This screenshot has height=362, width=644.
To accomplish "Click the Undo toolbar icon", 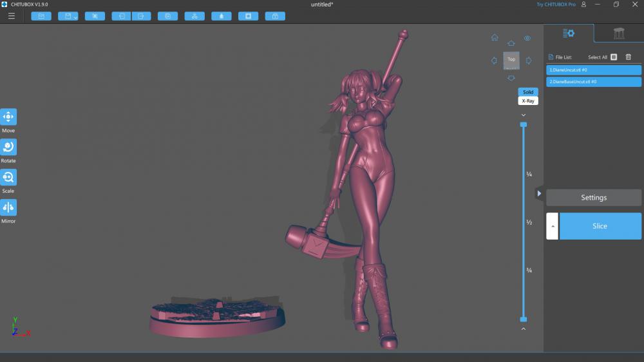I will coord(122,16).
